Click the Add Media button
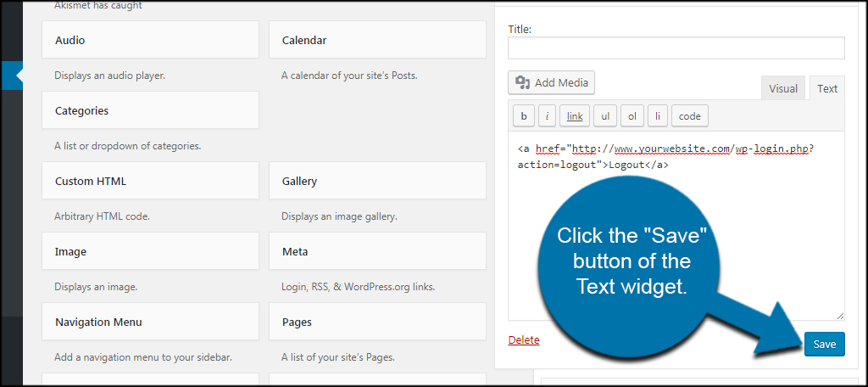The image size is (868, 387). pyautogui.click(x=551, y=82)
